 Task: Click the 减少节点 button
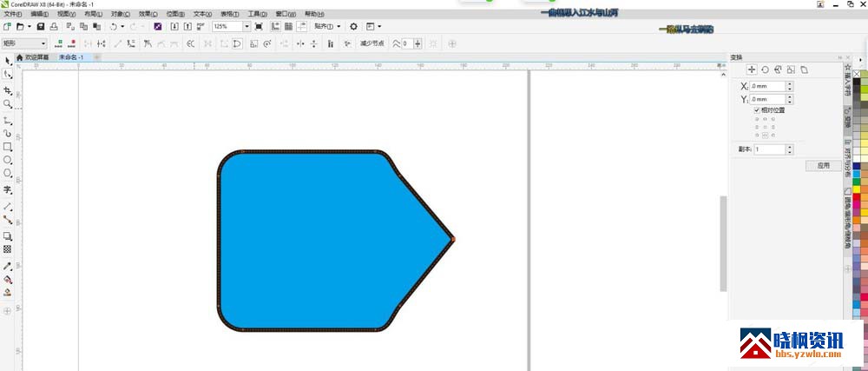coord(372,43)
